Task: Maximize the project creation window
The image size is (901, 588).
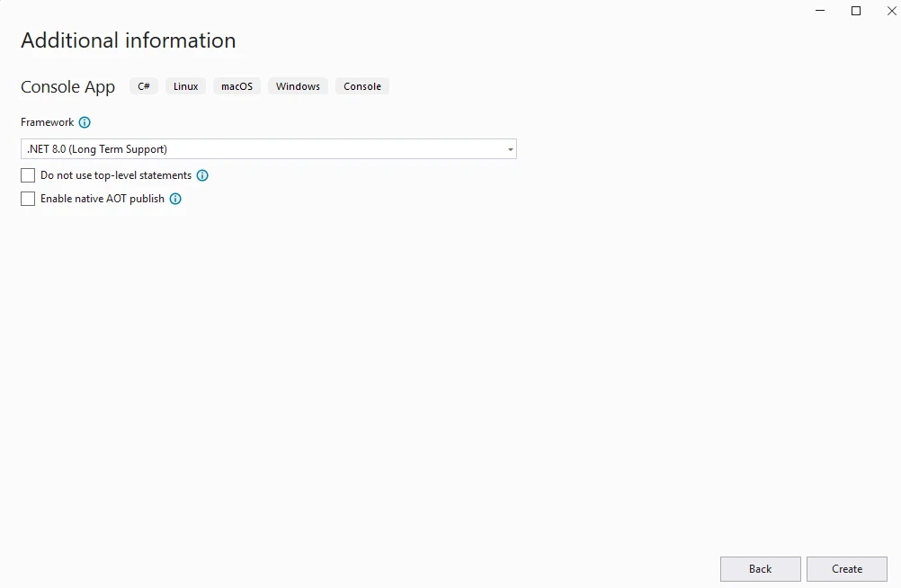Action: pos(856,11)
